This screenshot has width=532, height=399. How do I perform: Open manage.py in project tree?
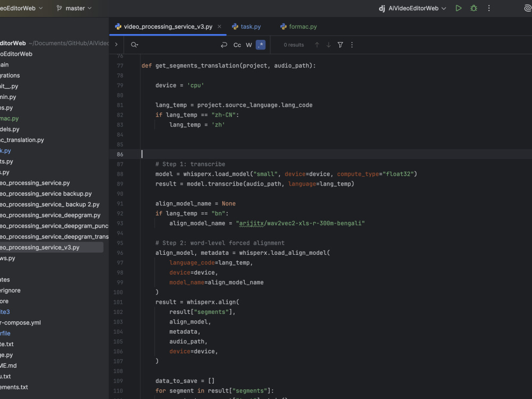tap(6, 355)
